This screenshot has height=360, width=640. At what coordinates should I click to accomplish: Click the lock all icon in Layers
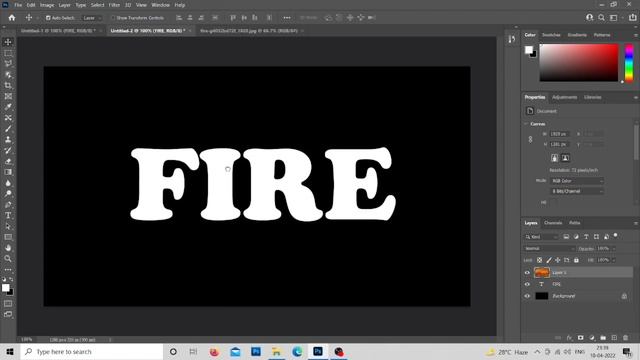tap(576, 260)
